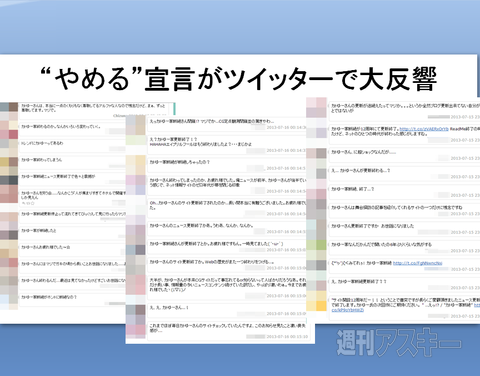Open the t.co link in the 12周年にて更新終了 tweet

(424, 129)
